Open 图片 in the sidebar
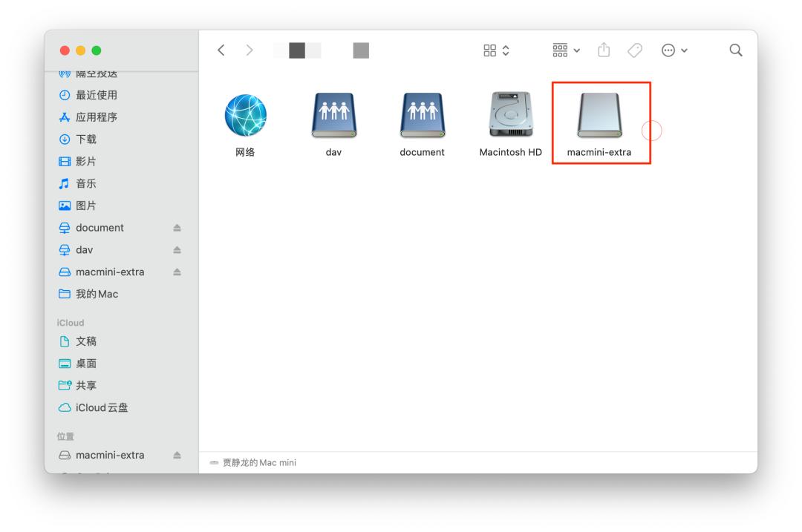 [121, 206]
